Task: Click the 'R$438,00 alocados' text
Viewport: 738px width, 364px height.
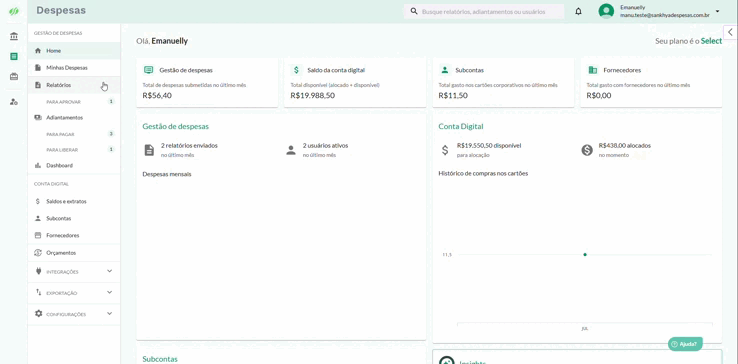Action: tap(625, 146)
